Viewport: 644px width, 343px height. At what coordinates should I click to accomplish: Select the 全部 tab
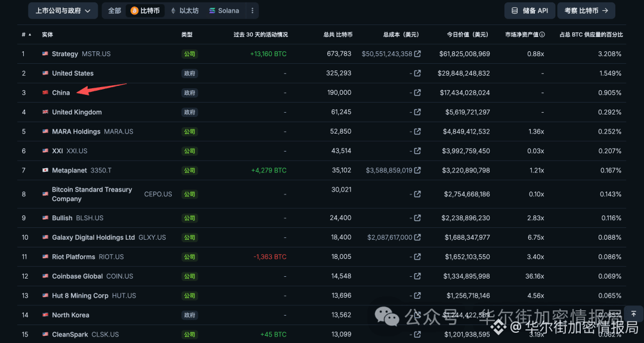pos(114,11)
